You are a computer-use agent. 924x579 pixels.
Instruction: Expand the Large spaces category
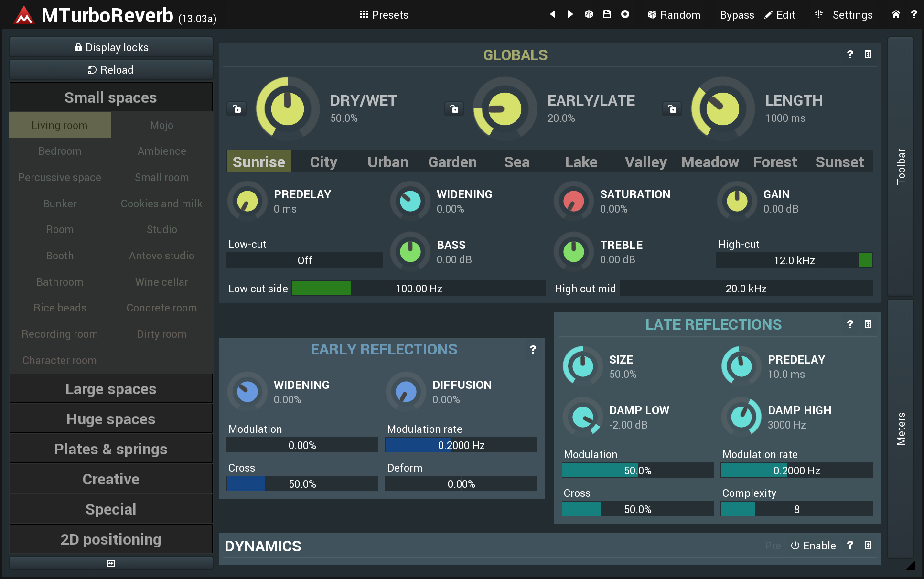pos(111,389)
